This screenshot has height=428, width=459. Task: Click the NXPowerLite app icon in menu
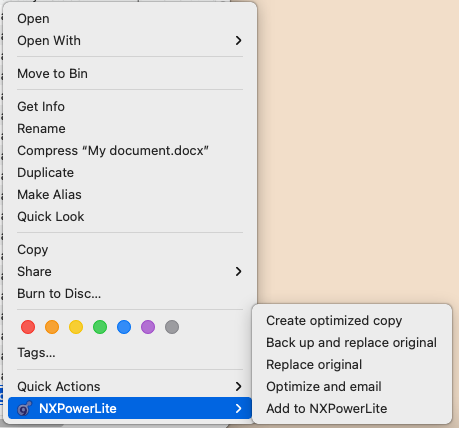click(x=25, y=408)
